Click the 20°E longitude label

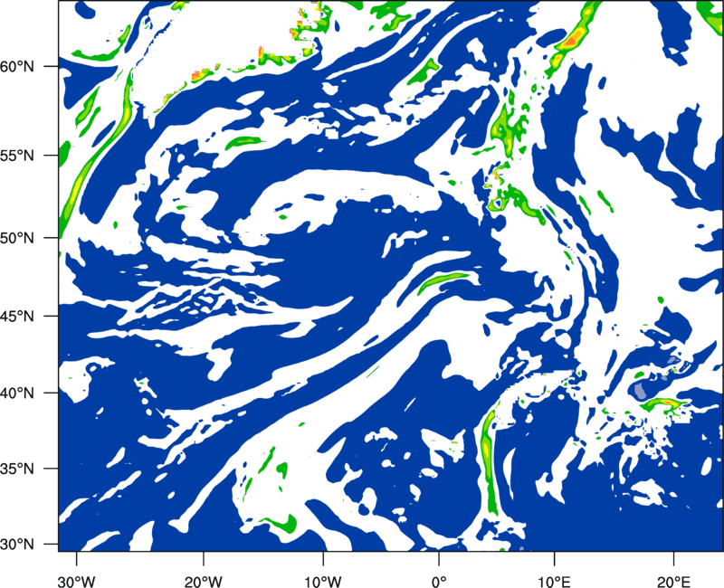click(x=673, y=582)
